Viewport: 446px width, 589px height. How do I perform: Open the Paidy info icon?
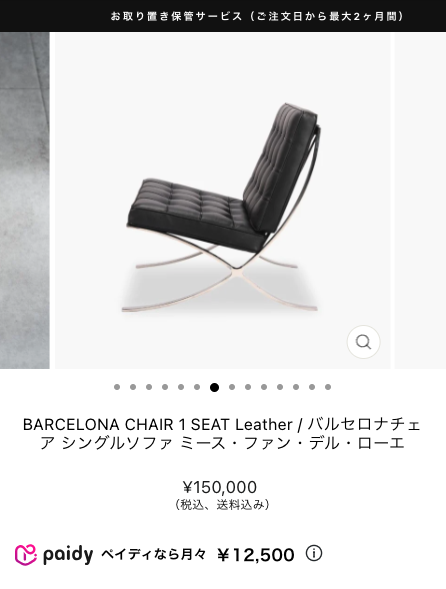tap(314, 553)
